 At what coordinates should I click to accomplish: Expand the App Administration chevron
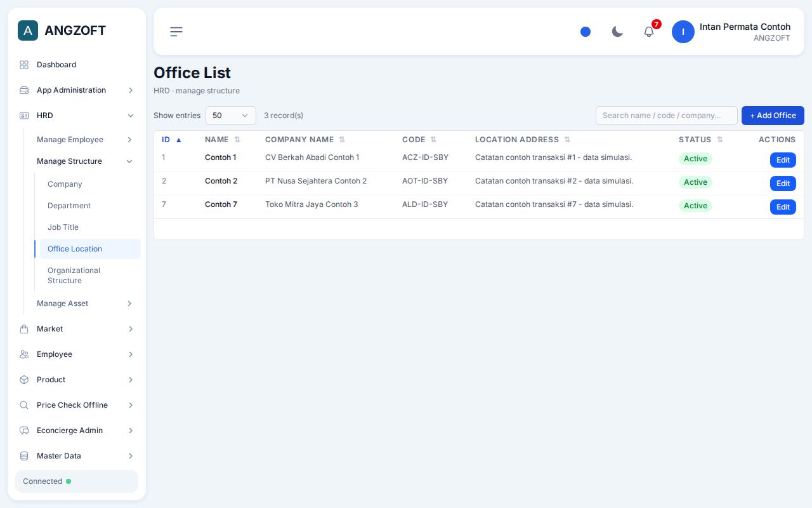(x=131, y=90)
